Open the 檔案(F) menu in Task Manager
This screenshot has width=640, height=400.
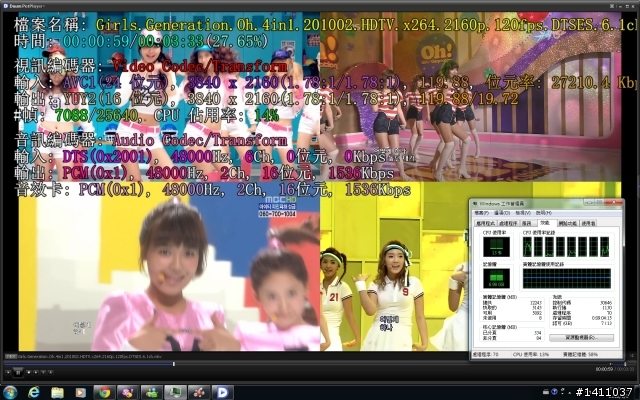click(481, 213)
